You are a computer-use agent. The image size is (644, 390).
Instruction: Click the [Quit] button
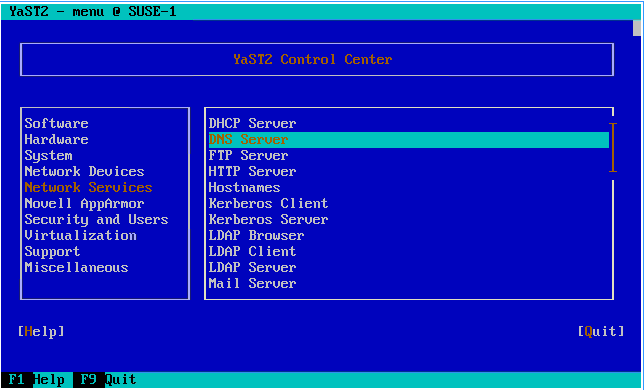[601, 331]
